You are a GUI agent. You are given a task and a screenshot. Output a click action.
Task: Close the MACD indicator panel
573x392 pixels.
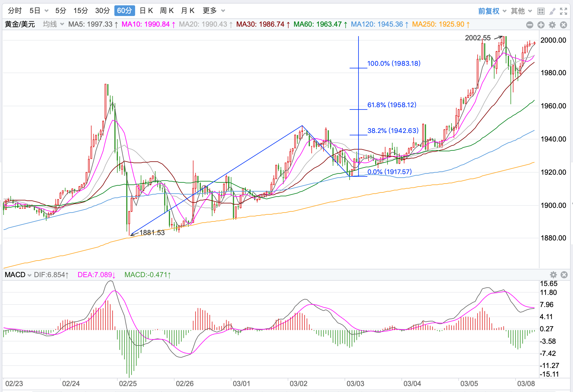click(x=564, y=275)
